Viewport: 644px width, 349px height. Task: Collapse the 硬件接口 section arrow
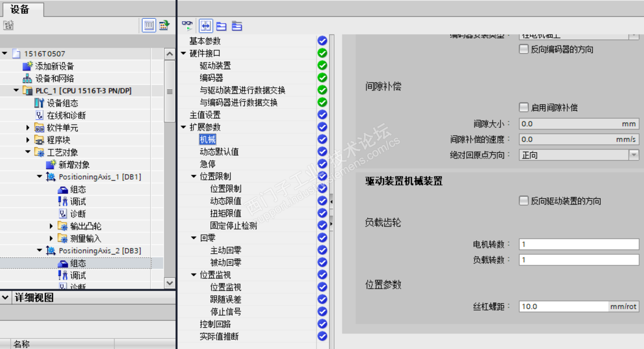pyautogui.click(x=184, y=54)
